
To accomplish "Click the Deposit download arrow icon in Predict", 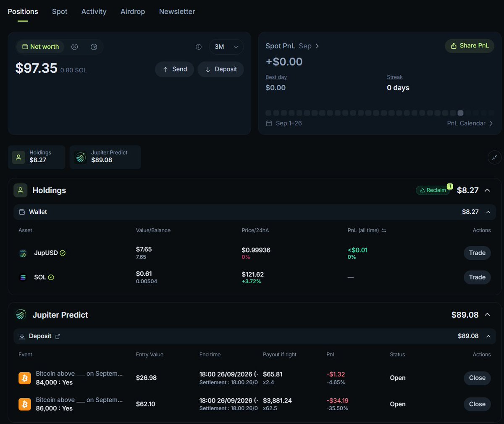I will [x=22, y=336].
